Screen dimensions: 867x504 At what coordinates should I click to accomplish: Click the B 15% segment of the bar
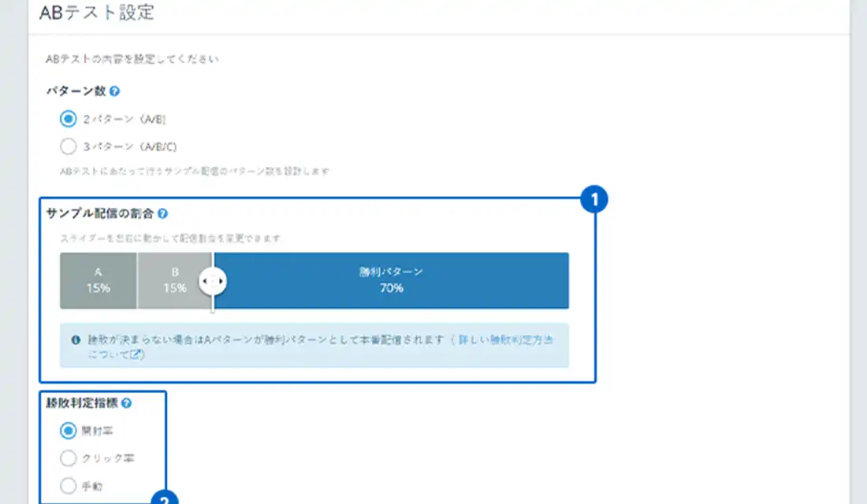175,280
